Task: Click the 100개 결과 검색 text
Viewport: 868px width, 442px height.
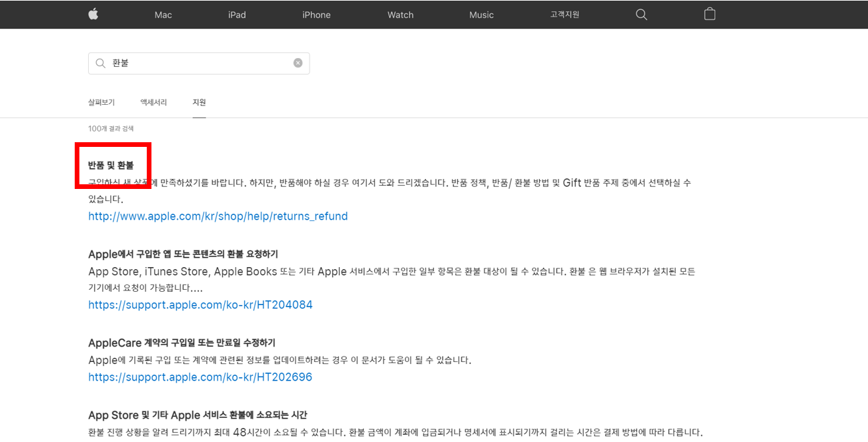Action: (111, 128)
